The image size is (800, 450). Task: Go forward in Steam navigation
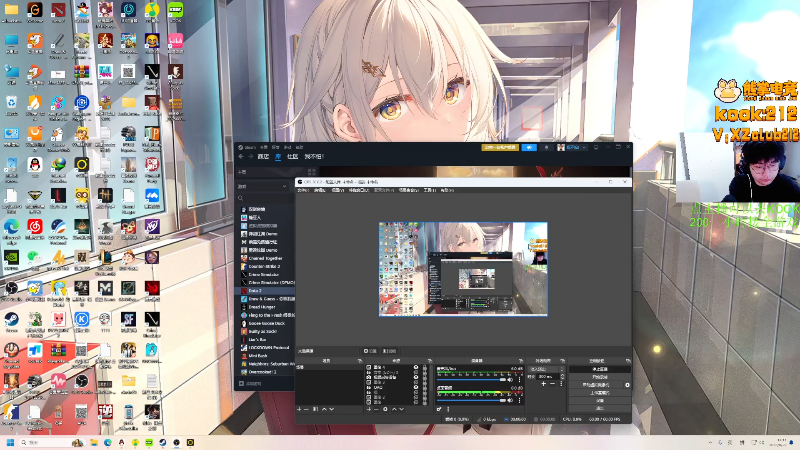pos(251,156)
